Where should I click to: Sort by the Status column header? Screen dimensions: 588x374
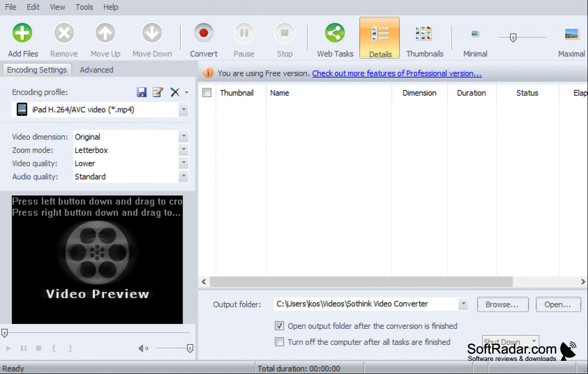(527, 93)
